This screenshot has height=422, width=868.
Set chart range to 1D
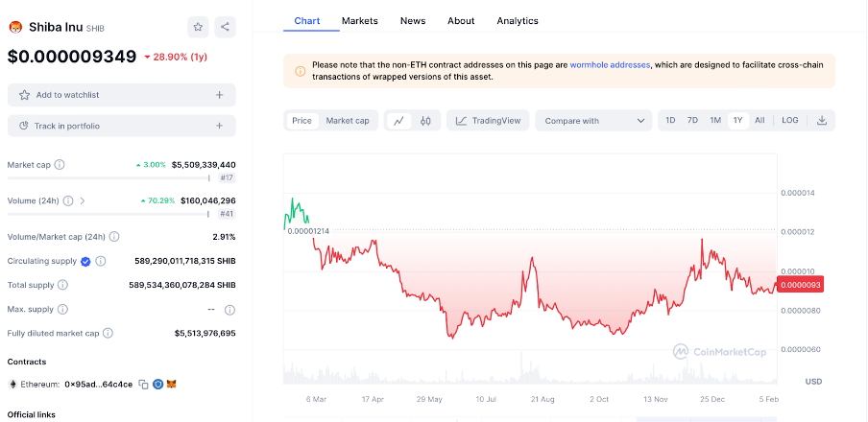tap(670, 120)
